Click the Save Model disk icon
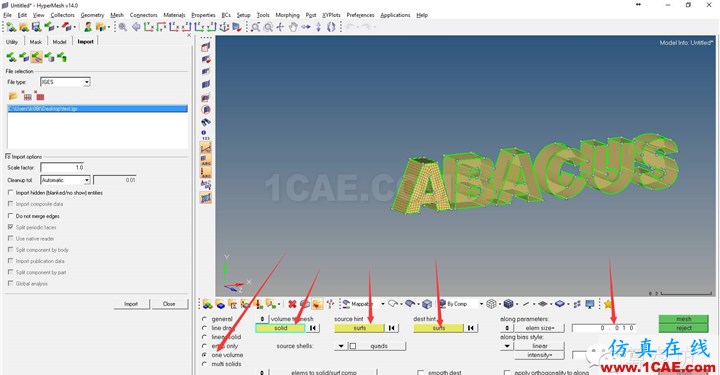Viewport: 720px width, 375px height. (36, 27)
